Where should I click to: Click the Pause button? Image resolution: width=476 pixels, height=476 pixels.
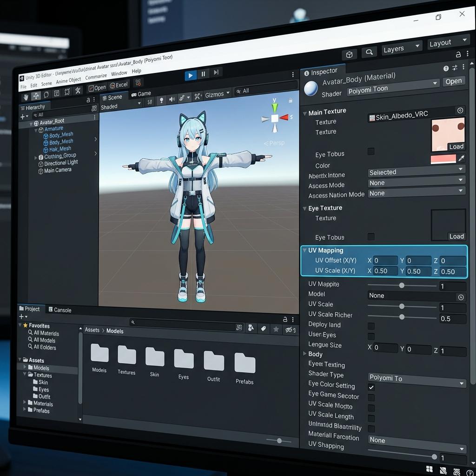click(x=203, y=74)
